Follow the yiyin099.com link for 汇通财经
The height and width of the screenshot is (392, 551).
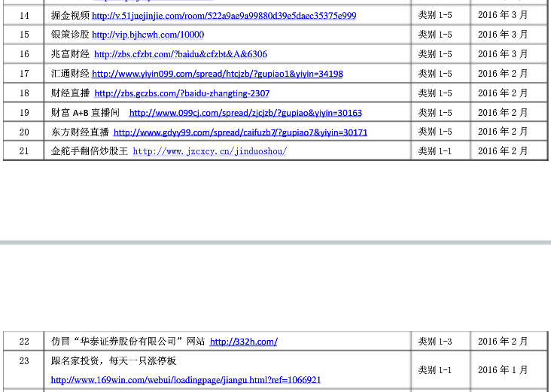click(217, 74)
